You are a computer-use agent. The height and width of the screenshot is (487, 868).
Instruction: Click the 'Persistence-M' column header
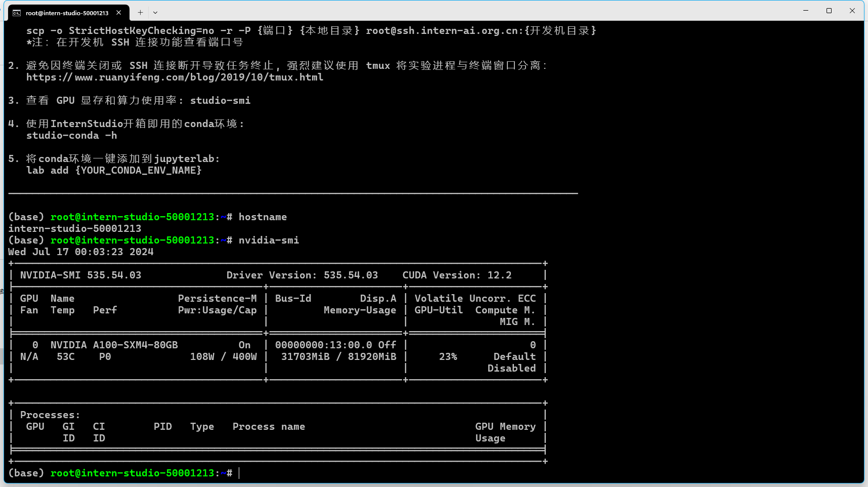pyautogui.click(x=218, y=299)
